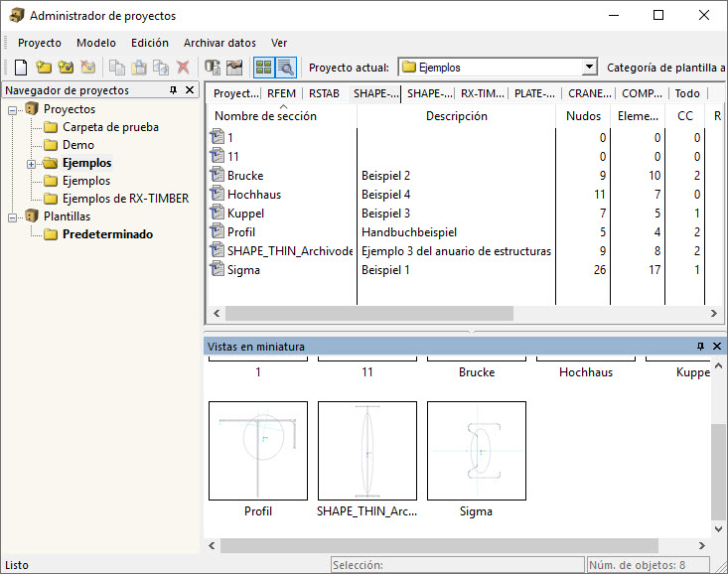The image size is (728, 574).
Task: Click the Copy toolbar icon
Action: [116, 68]
